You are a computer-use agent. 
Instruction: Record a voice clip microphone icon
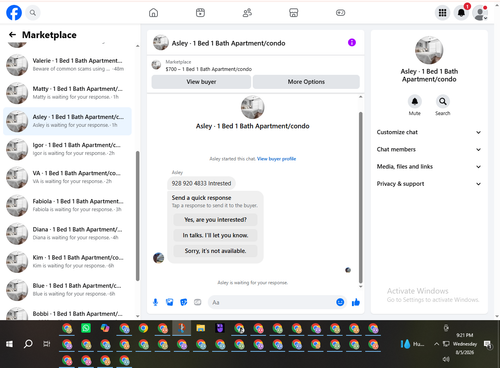click(155, 302)
